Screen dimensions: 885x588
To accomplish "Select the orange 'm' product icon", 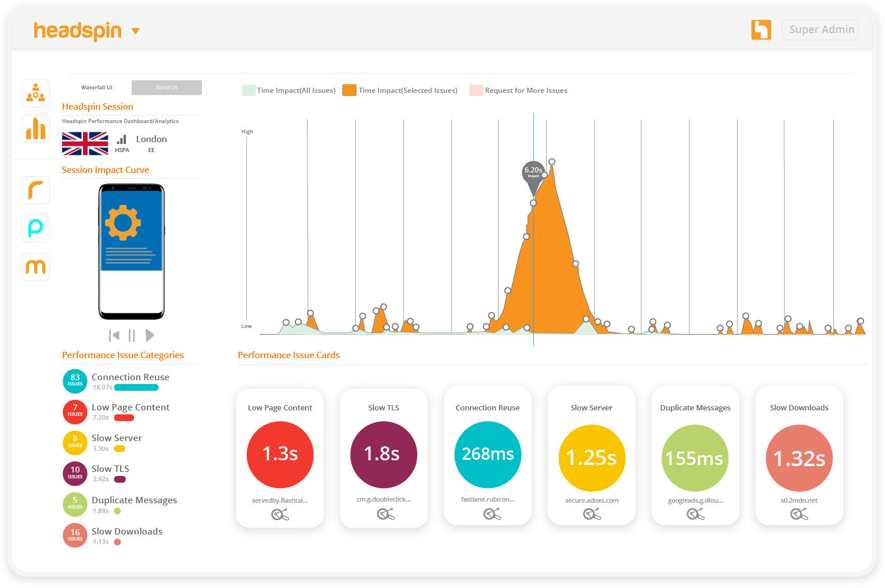I will tap(35, 267).
